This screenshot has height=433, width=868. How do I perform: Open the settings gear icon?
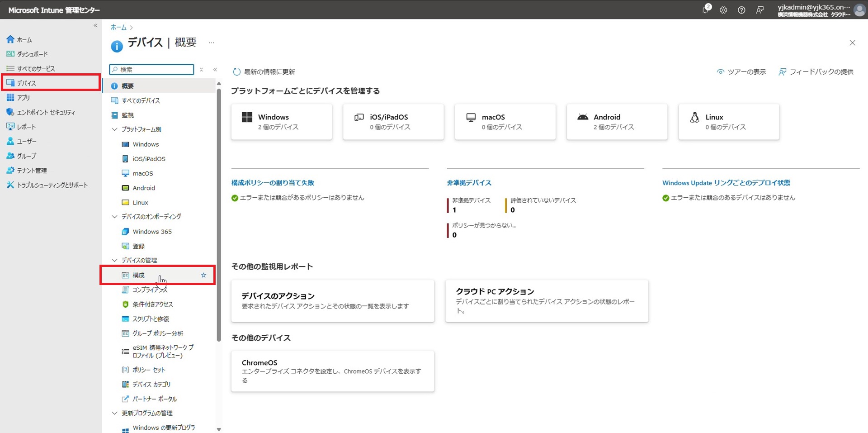click(723, 10)
